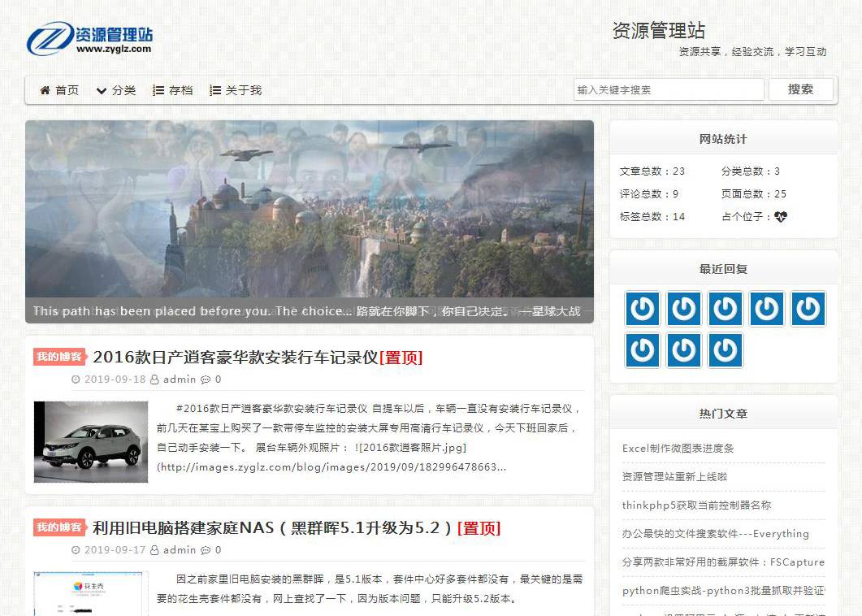
Task: Click the heart icon after 占个位子
Action: coord(781,217)
